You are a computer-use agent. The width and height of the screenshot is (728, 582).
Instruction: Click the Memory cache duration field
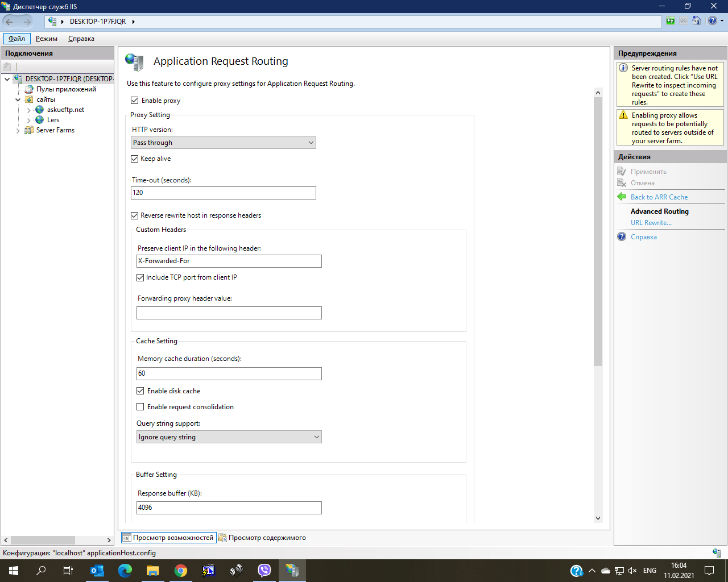click(229, 373)
